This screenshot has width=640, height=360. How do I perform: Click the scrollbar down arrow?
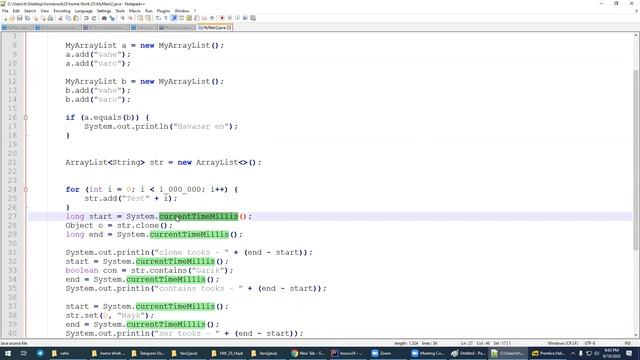pyautogui.click(x=636, y=335)
